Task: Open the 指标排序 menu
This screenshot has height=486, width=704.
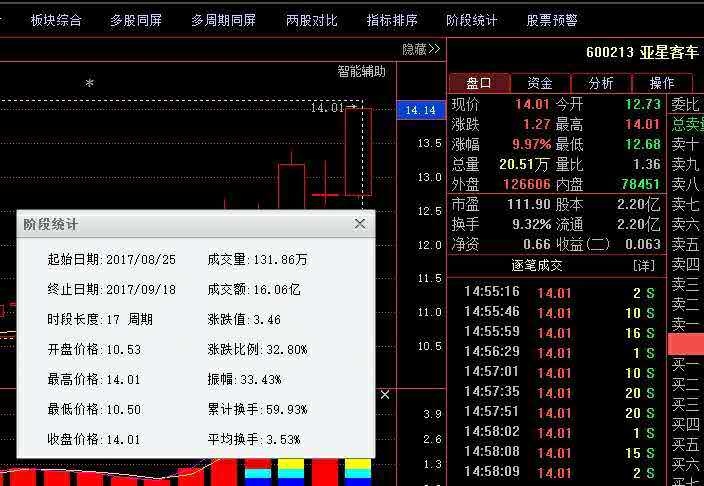Action: 391,20
